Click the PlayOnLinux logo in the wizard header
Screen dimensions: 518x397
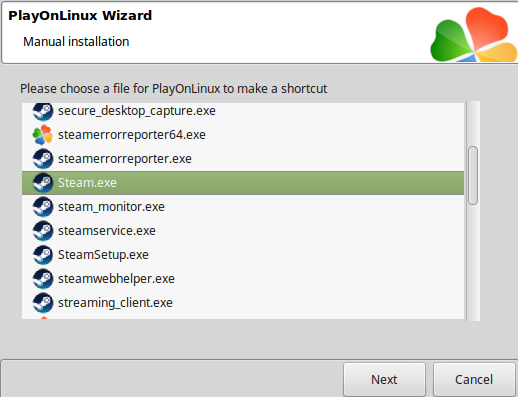[474, 35]
